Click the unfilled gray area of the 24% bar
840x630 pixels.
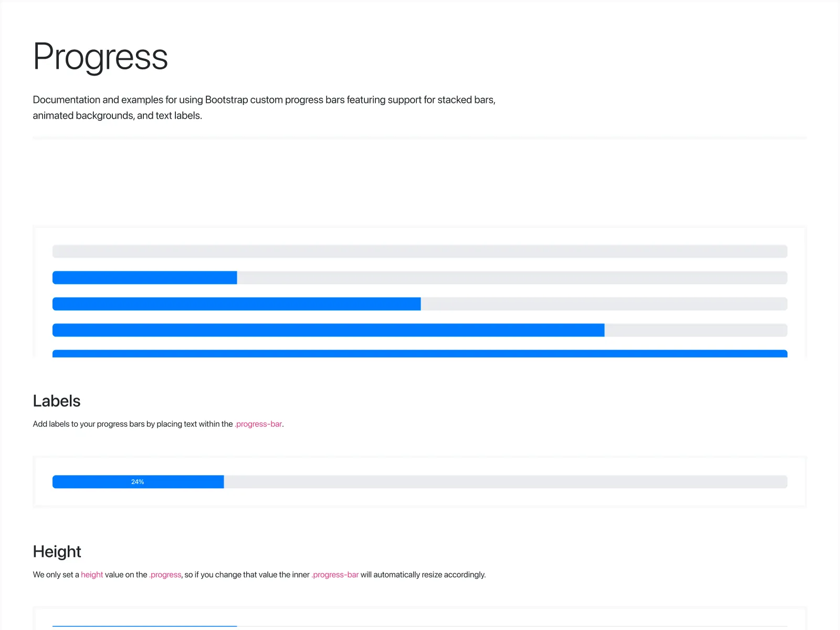[504, 481]
